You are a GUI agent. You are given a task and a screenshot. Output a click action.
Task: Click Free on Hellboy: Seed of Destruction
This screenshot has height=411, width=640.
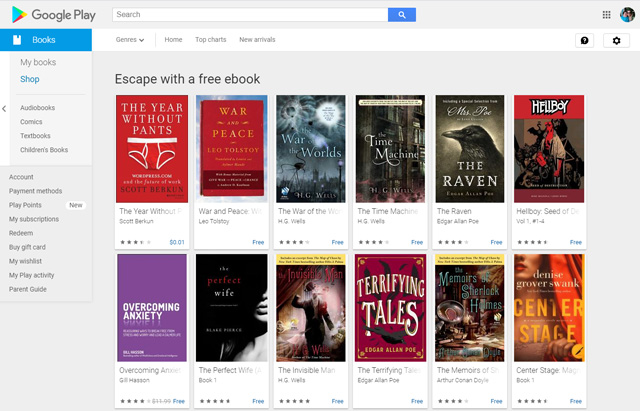point(576,242)
